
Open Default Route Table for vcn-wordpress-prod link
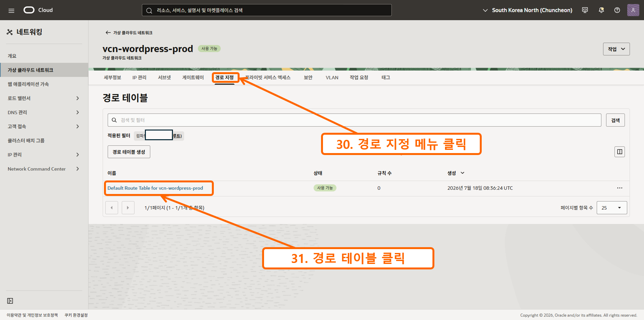(155, 188)
